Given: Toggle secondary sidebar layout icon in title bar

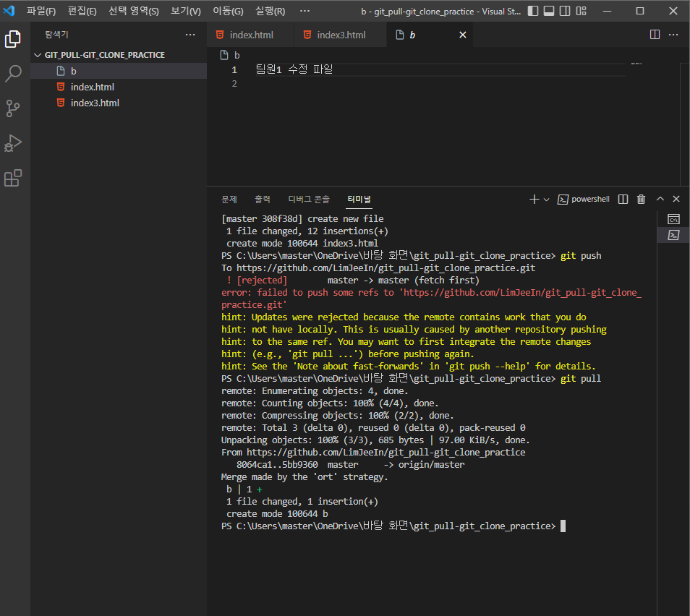Looking at the screenshot, I should pos(565,11).
